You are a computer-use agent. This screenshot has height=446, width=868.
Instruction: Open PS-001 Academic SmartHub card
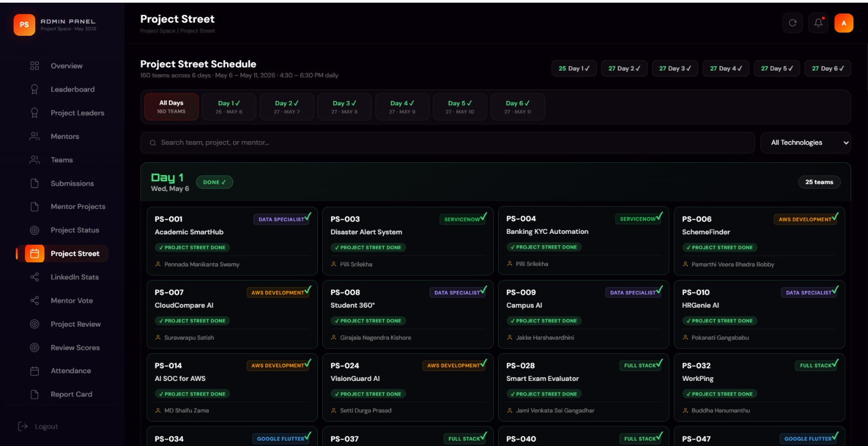232,241
